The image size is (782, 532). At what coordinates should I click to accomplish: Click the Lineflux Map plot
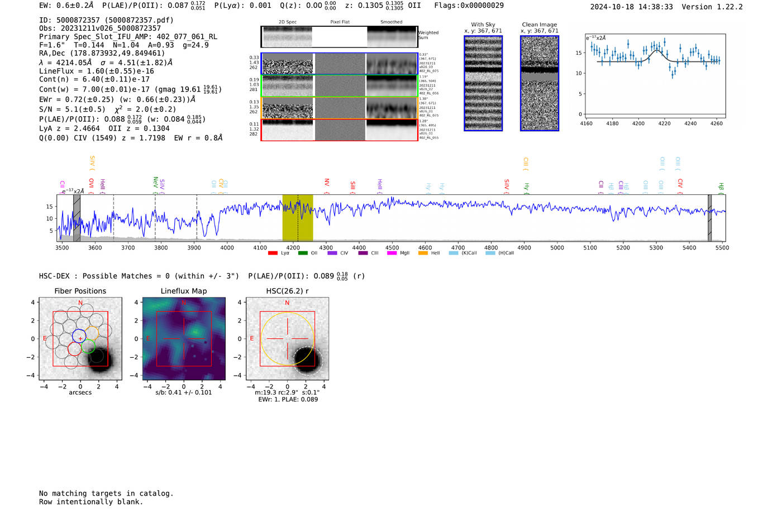184,339
